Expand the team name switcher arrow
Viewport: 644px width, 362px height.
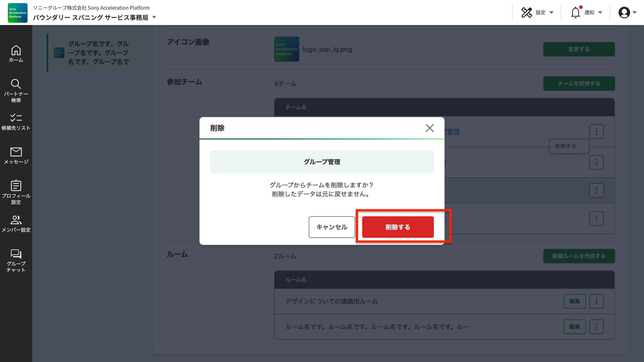(x=154, y=17)
